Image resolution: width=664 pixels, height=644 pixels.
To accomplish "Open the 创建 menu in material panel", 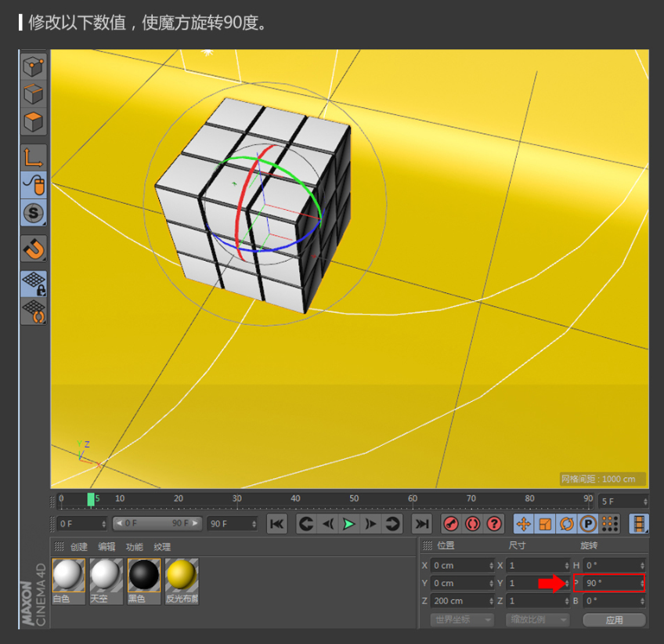I will [79, 547].
